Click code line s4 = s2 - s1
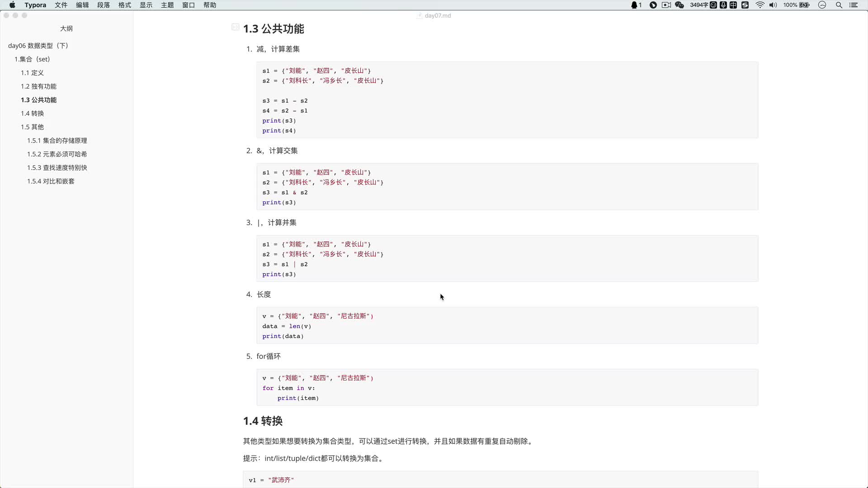Image resolution: width=868 pixels, height=488 pixels. (285, 111)
